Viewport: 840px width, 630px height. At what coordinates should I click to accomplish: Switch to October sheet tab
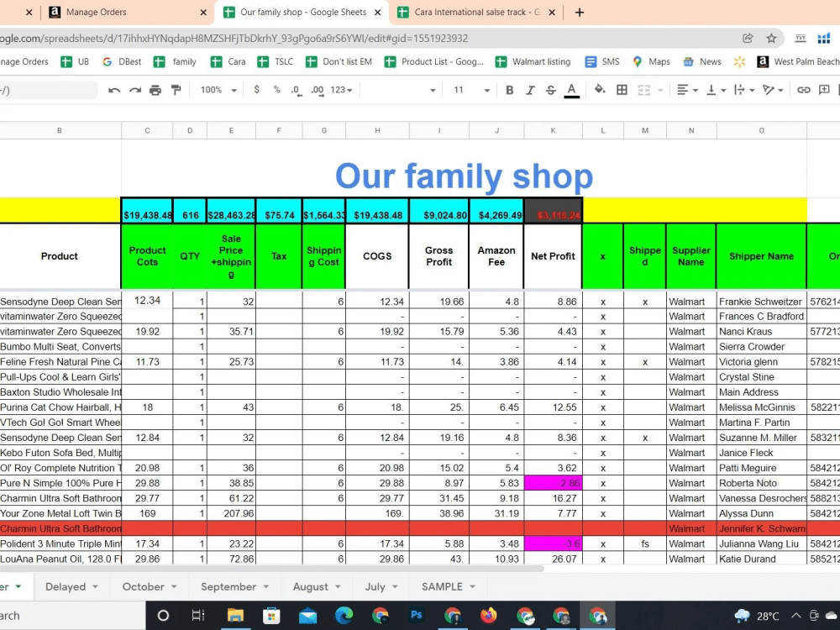(x=143, y=586)
